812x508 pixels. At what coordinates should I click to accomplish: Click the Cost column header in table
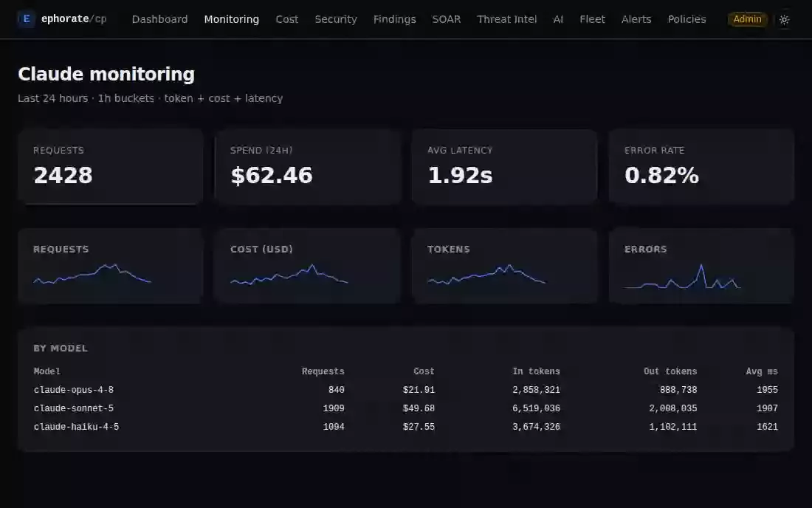click(424, 371)
